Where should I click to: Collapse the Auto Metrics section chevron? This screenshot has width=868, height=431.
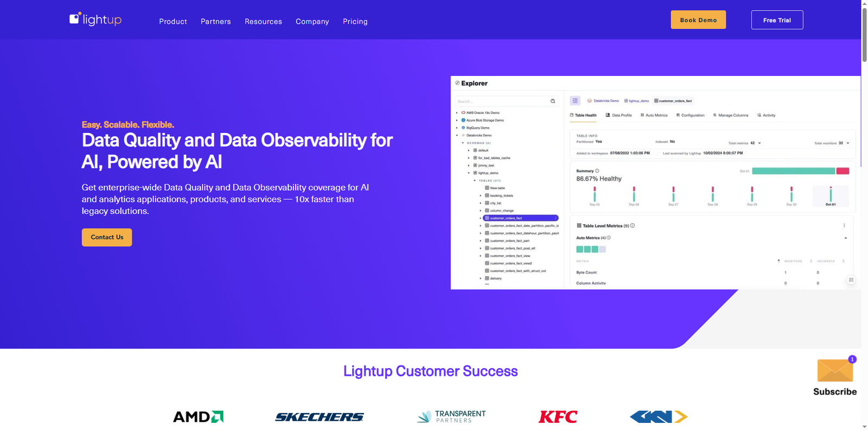tap(845, 238)
